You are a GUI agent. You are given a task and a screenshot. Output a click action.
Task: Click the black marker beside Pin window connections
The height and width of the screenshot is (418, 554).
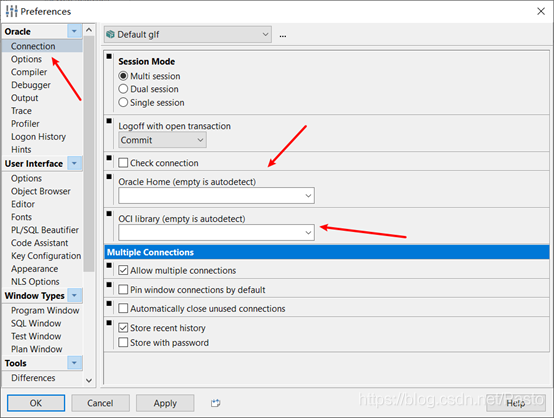(109, 284)
